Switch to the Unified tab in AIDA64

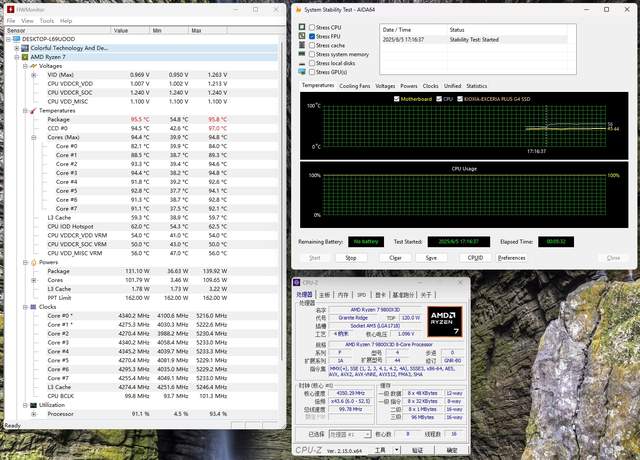[x=452, y=86]
